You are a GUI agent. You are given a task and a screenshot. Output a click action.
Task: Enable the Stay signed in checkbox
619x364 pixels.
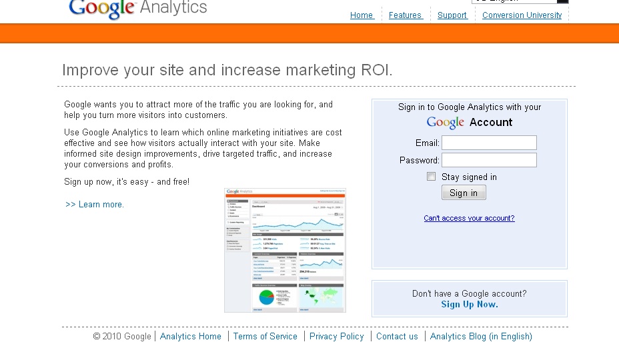[431, 177]
